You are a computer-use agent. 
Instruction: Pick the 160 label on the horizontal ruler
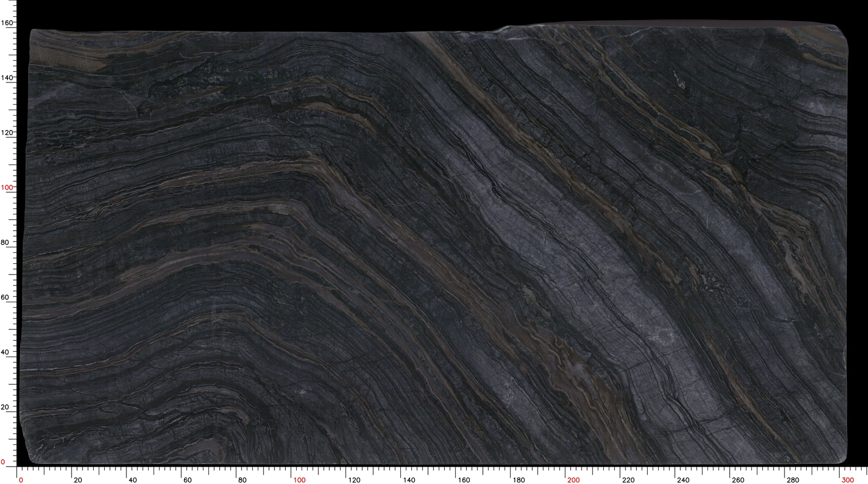(x=464, y=480)
